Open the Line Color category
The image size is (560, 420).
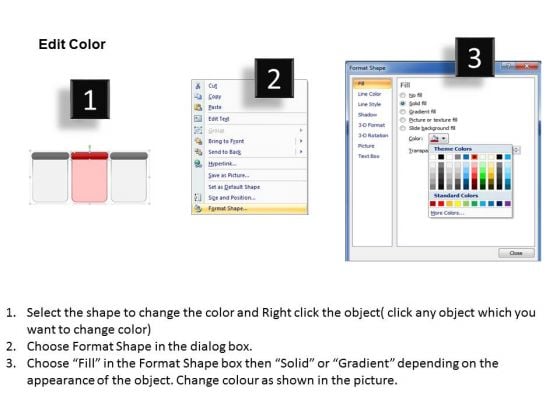coord(369,94)
